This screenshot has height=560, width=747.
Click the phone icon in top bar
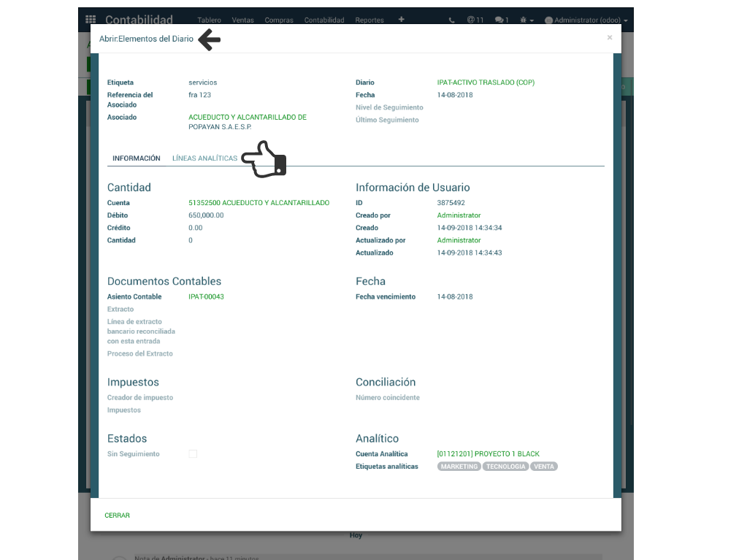pyautogui.click(x=452, y=20)
